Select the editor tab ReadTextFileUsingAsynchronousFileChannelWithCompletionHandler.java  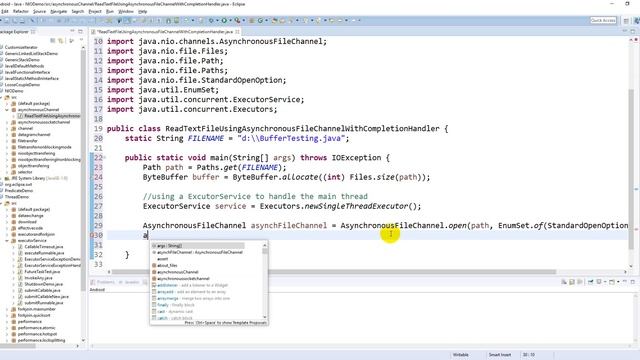[165, 31]
